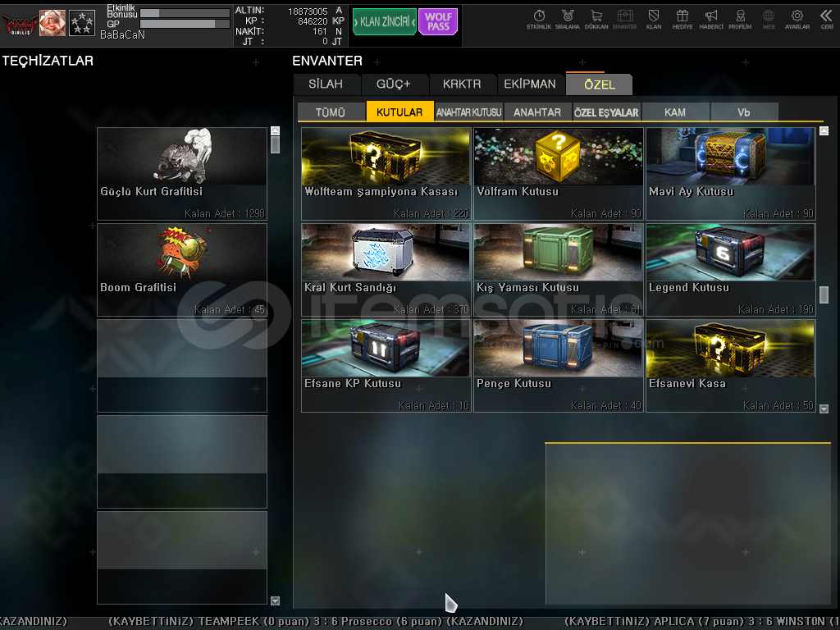Select the Volfram Kutusu item
This screenshot has height=630, width=840.
[x=558, y=174]
